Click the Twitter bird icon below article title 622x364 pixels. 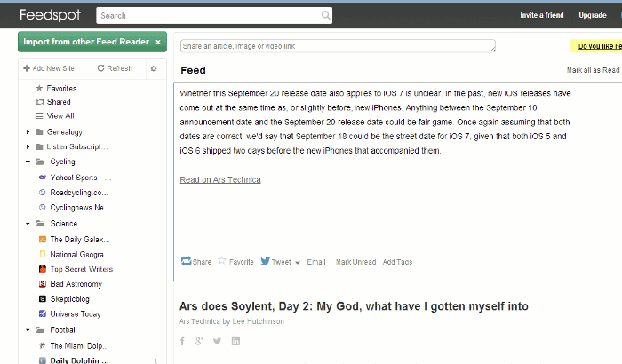click(218, 341)
